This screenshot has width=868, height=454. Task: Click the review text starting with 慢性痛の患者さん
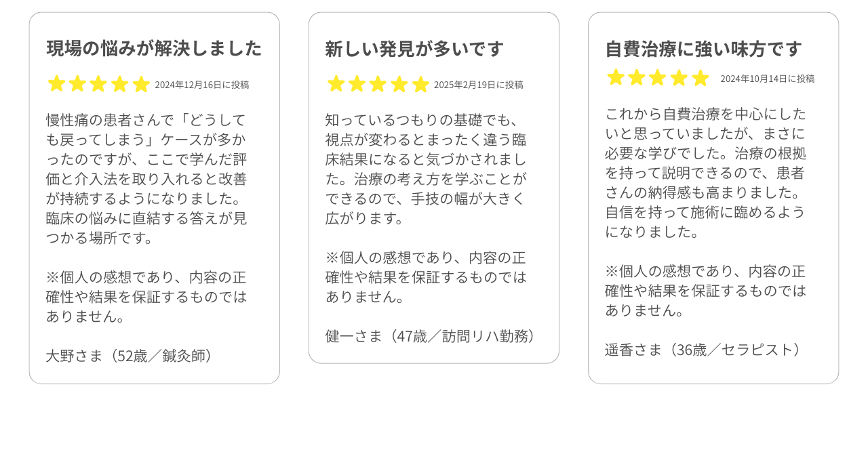146,179
